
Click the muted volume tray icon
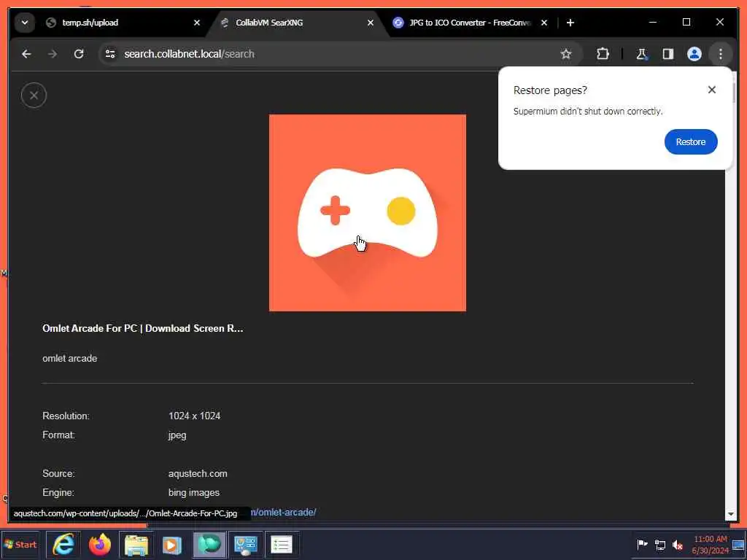(678, 544)
